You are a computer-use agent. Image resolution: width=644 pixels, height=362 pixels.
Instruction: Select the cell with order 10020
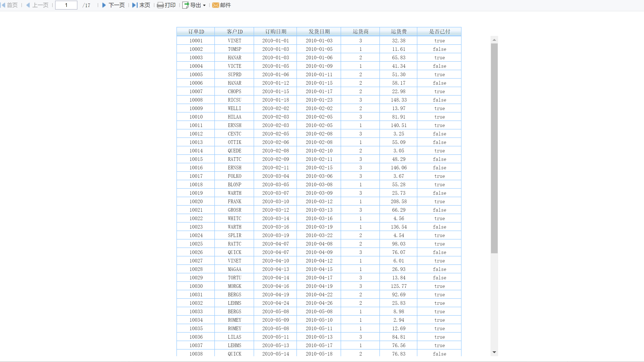coord(196,201)
